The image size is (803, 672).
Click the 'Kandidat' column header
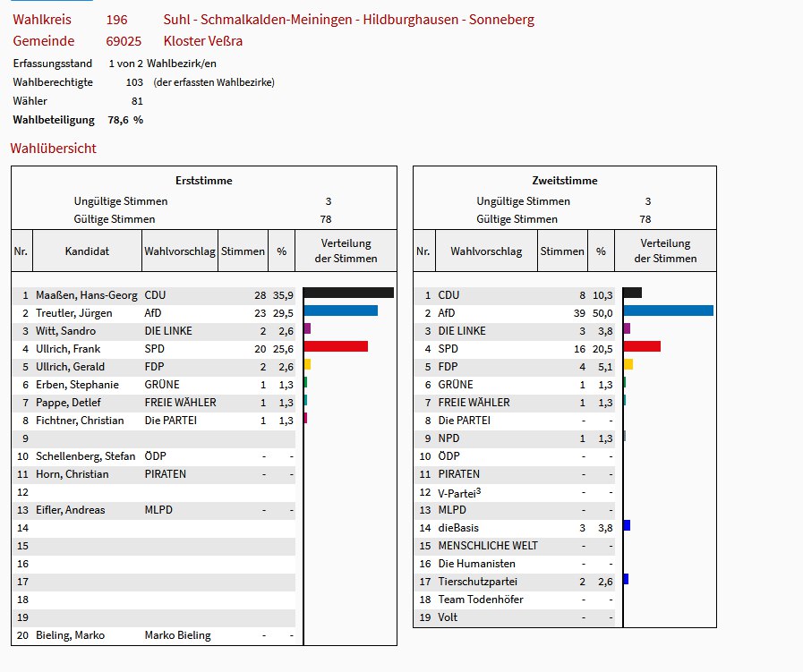tap(87, 251)
